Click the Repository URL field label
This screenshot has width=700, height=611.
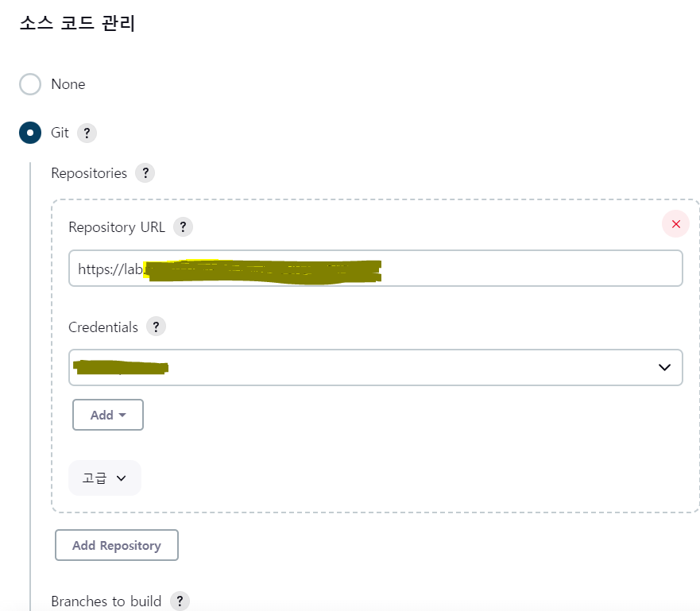click(117, 227)
